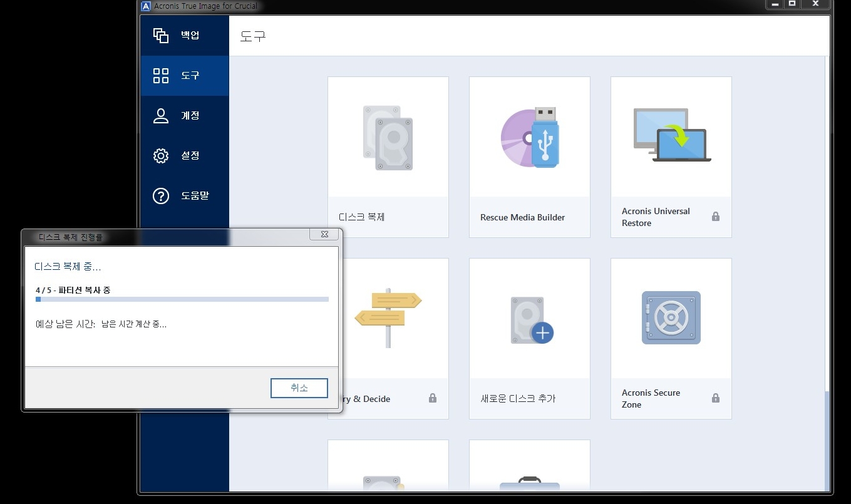
Task: Click the lock icon on Try & Decide
Action: click(433, 398)
